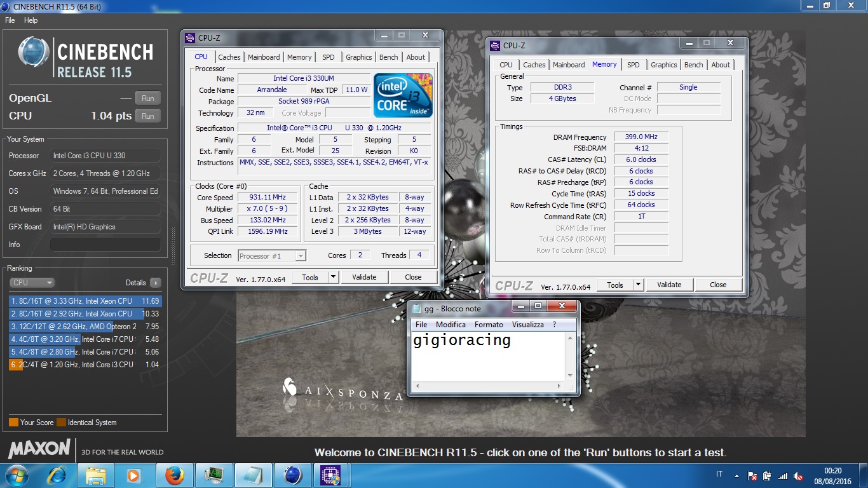
Task: Click Tools button in left CPU-Z
Action: (310, 277)
